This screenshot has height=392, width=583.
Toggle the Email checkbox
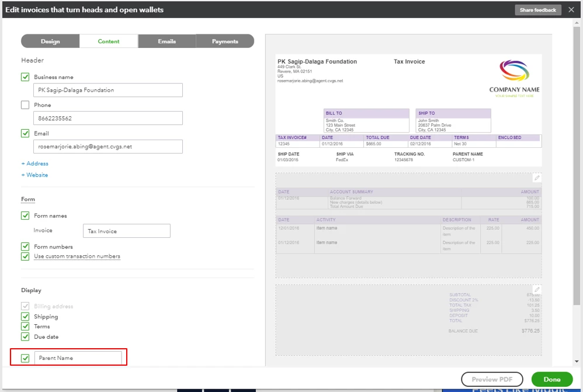(x=25, y=133)
